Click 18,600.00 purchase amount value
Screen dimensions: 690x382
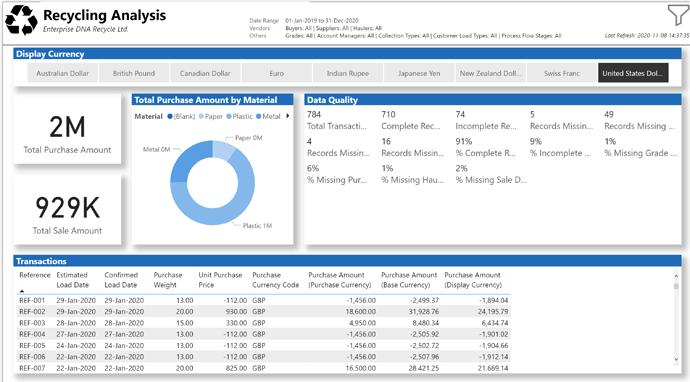click(360, 312)
